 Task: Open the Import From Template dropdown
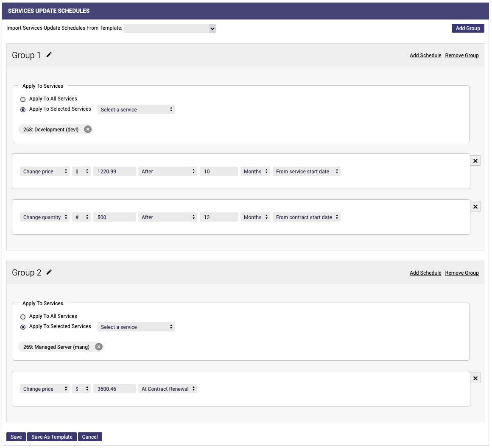(170, 28)
